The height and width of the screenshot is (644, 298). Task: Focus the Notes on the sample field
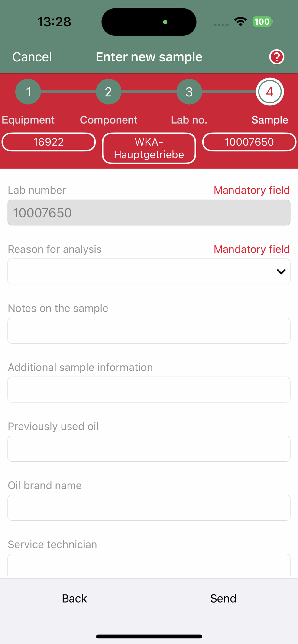click(149, 331)
